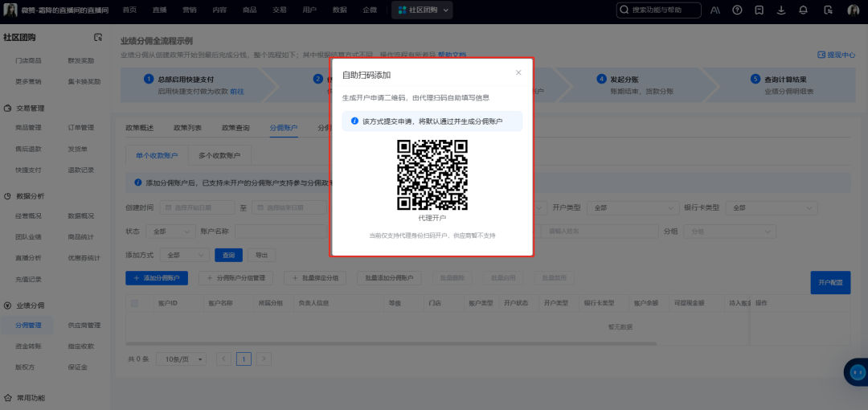This screenshot has width=868, height=410.
Task: Close the 自助扫码添加 dialog
Action: (x=518, y=72)
